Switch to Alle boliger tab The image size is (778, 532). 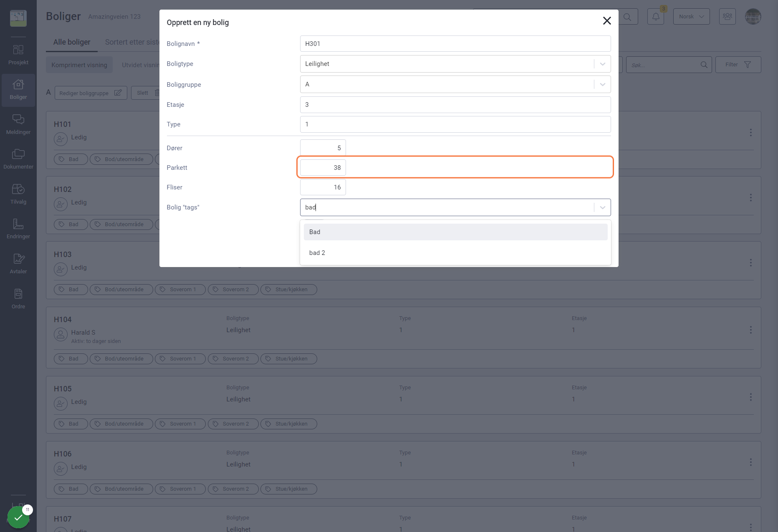pyautogui.click(x=72, y=42)
